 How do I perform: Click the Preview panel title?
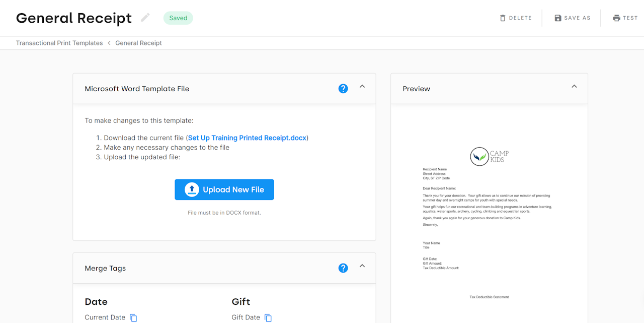pos(417,89)
